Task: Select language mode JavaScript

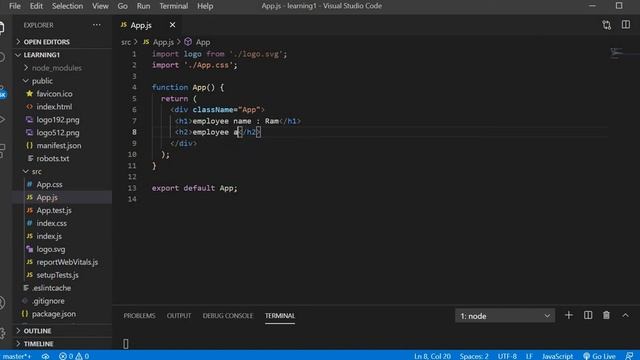Action: click(557, 356)
